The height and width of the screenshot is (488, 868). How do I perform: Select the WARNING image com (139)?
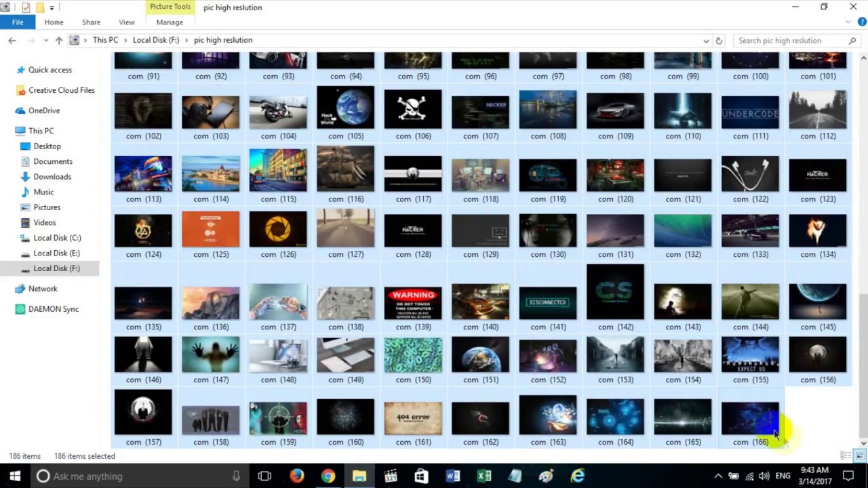point(413,304)
